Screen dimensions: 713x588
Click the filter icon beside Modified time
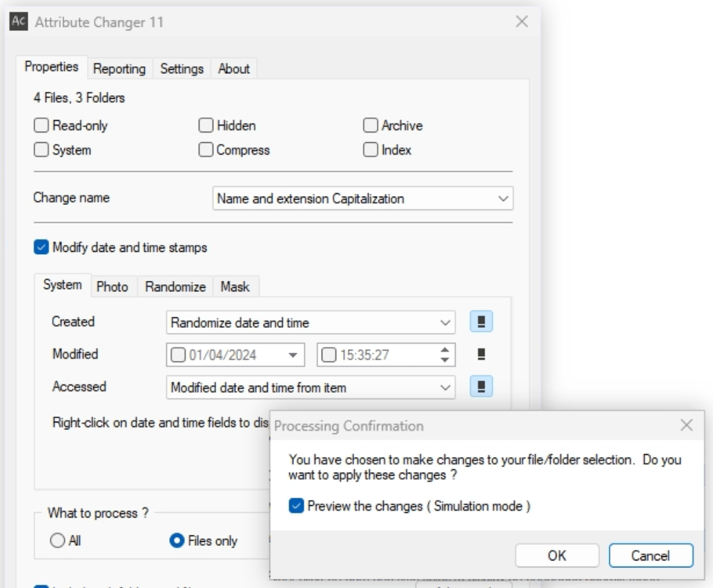click(x=481, y=354)
